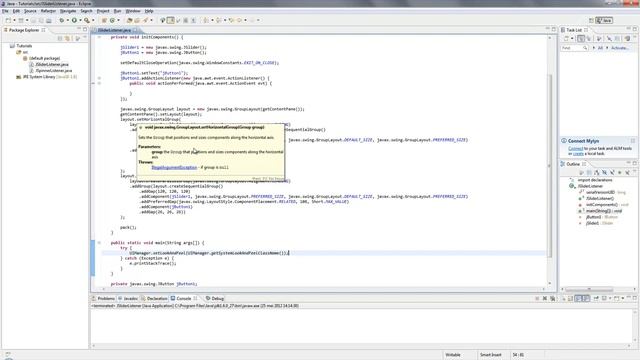Image resolution: width=640 pixels, height=360 pixels.
Task: Select the Java perspective button
Action: pyautogui.click(x=604, y=20)
